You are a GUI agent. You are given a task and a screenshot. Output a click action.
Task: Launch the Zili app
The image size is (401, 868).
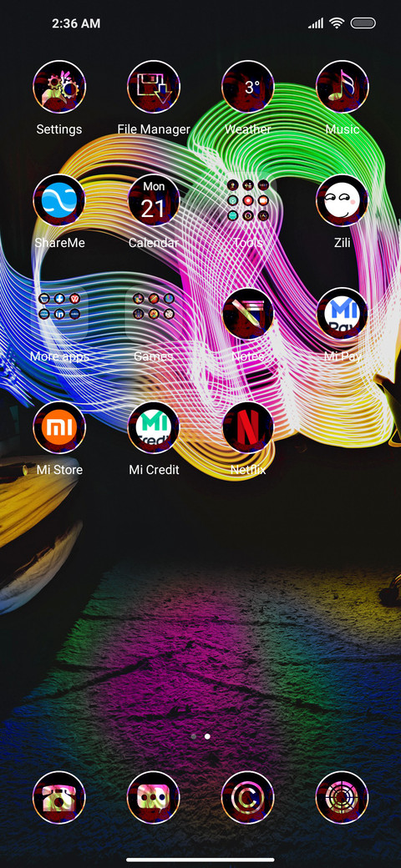tap(343, 200)
